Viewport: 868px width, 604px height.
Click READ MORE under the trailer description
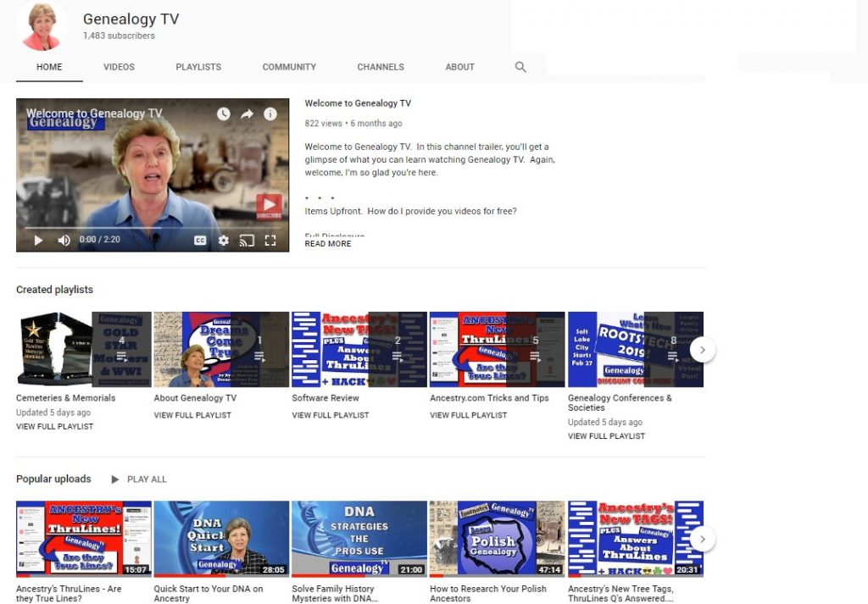327,244
